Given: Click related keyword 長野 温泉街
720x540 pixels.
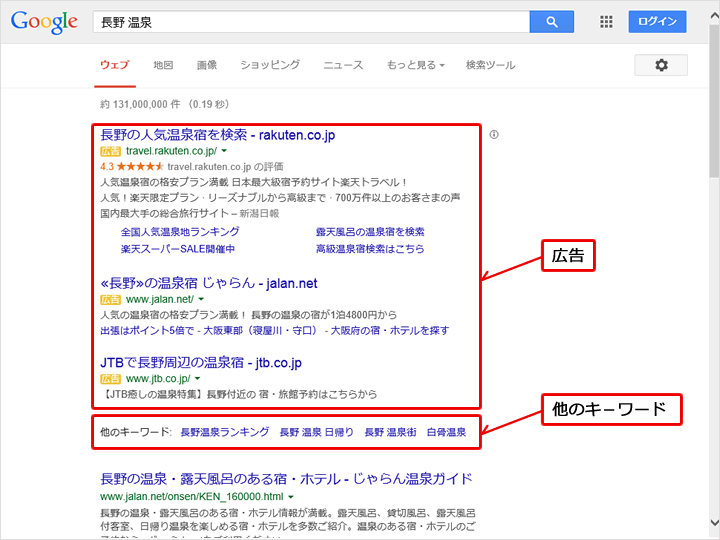Looking at the screenshot, I should tap(391, 432).
